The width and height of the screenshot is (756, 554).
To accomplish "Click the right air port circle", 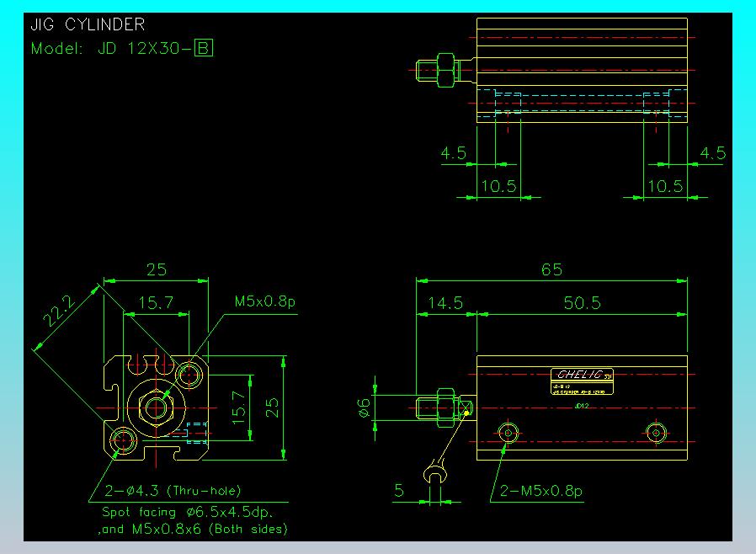I will [x=656, y=433].
